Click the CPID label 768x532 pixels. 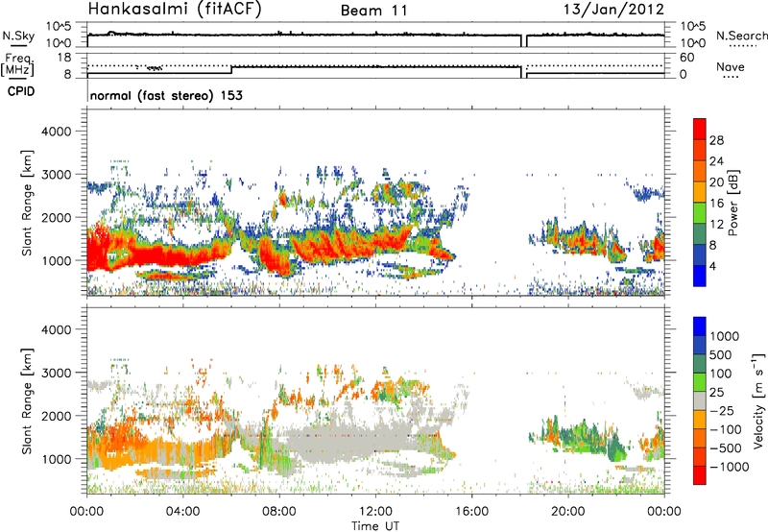coord(21,91)
